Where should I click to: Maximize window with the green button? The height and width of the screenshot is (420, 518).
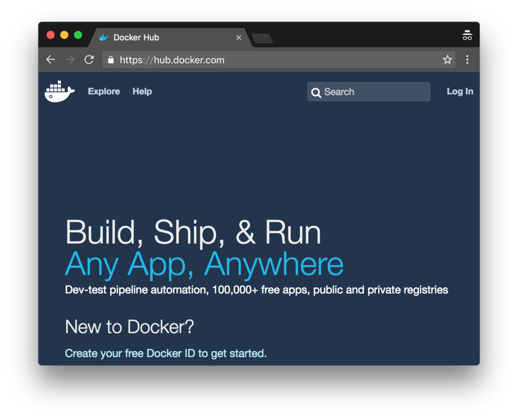point(78,35)
